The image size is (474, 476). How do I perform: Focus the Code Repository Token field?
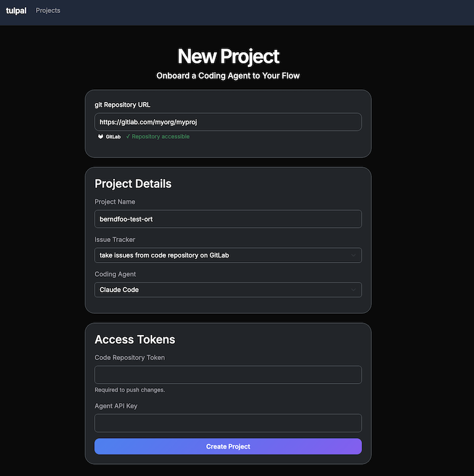228,375
